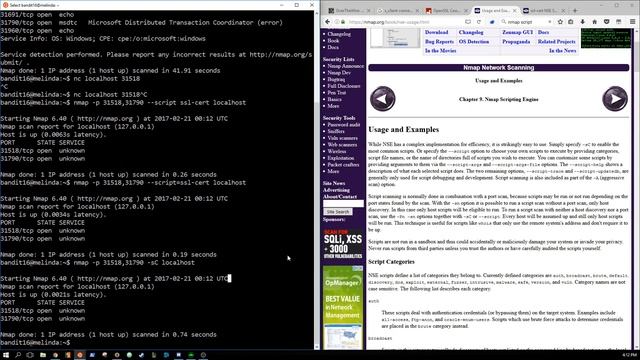Go to the browser home page
Image resolution: width=640 pixels, height=360 pixels.
[594, 22]
